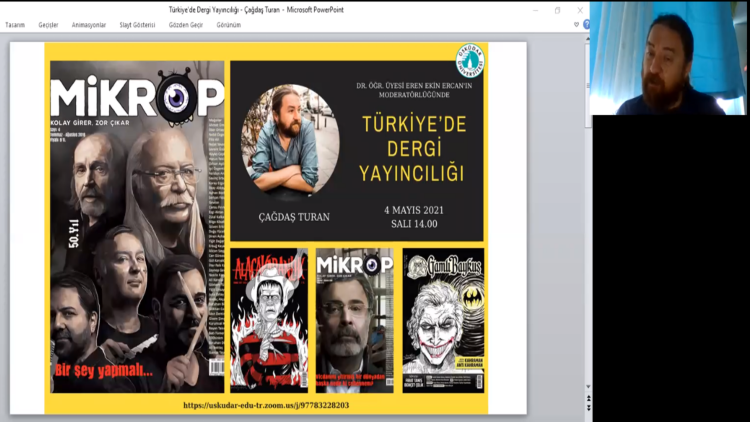Go to previous slide double-arrow button

588,398
